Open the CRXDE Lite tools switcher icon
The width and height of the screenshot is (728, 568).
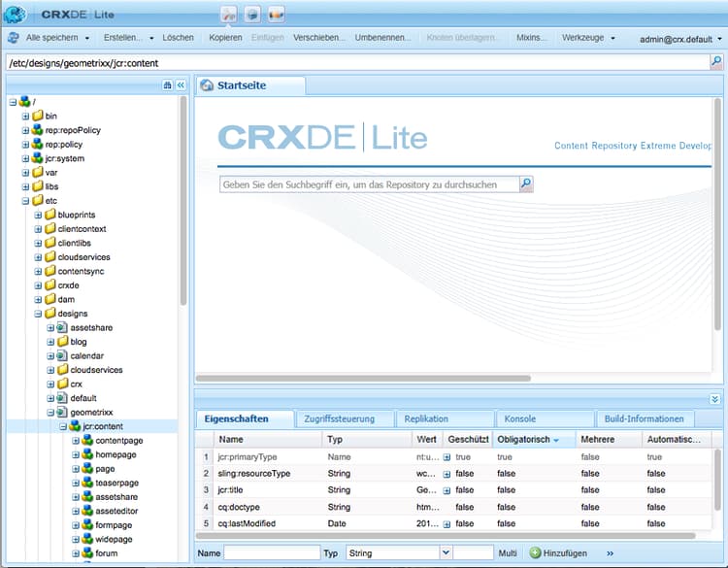pos(228,15)
